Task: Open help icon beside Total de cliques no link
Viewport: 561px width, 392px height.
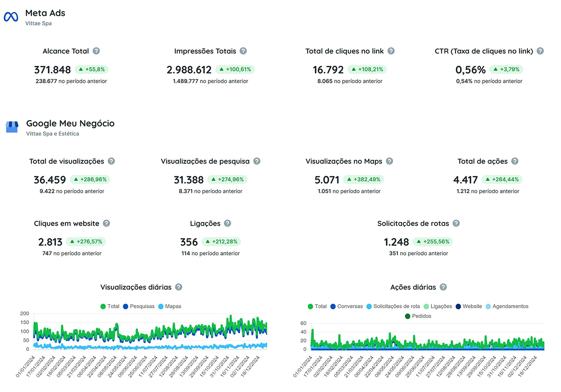Action: tap(391, 51)
